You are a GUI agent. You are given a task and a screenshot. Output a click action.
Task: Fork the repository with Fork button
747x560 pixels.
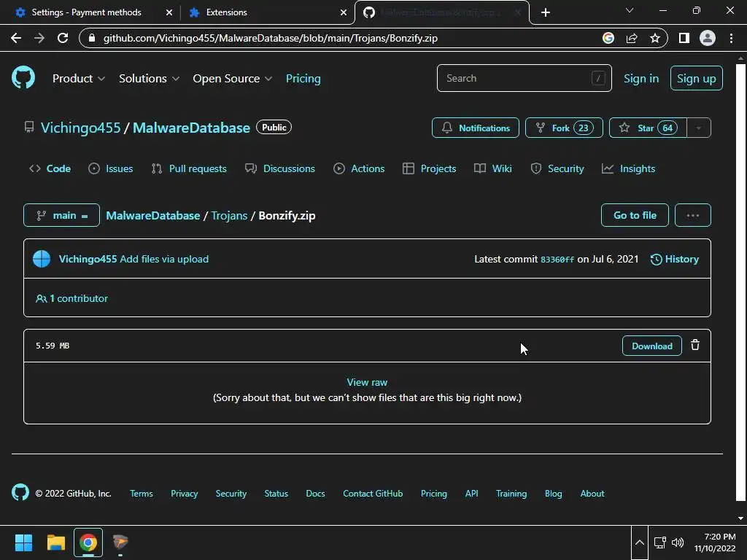pyautogui.click(x=564, y=128)
